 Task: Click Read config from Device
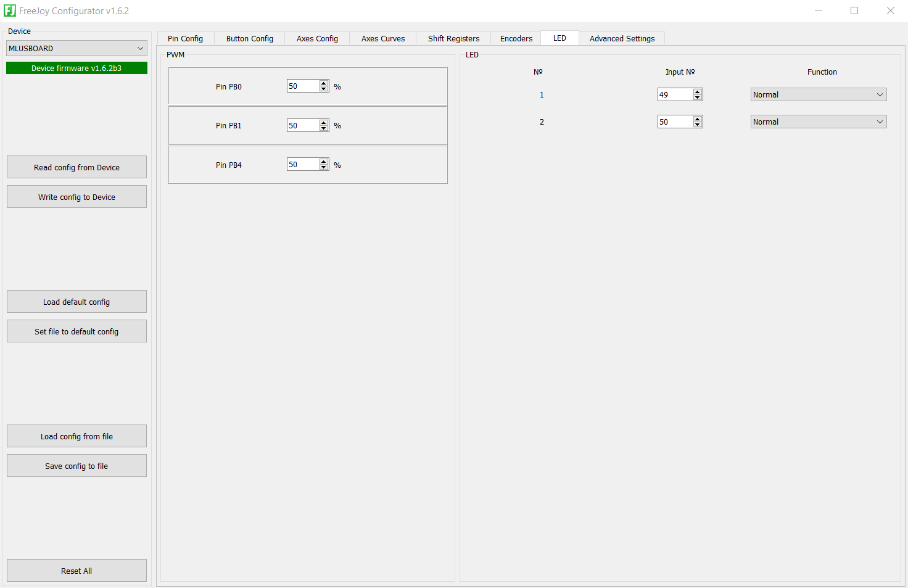click(76, 167)
